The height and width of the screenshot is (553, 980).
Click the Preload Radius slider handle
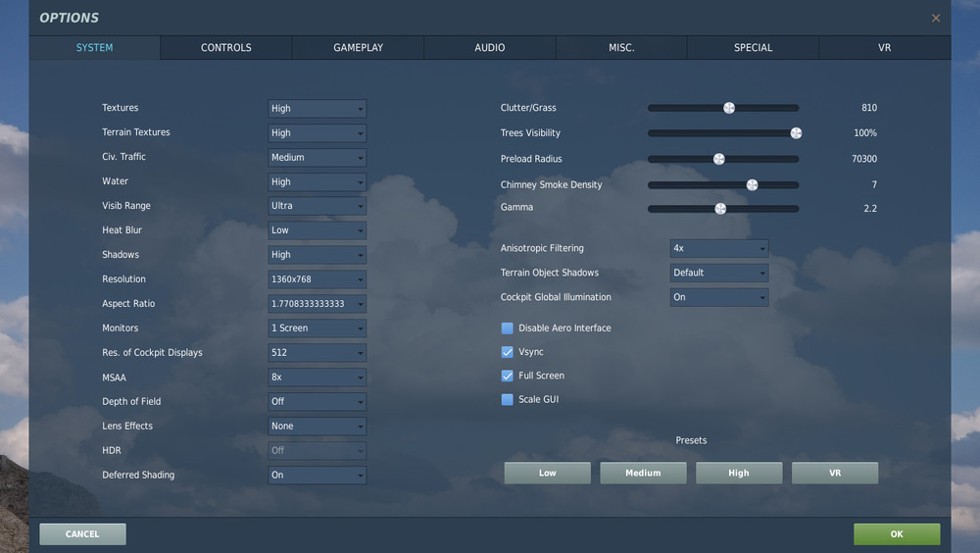click(718, 159)
